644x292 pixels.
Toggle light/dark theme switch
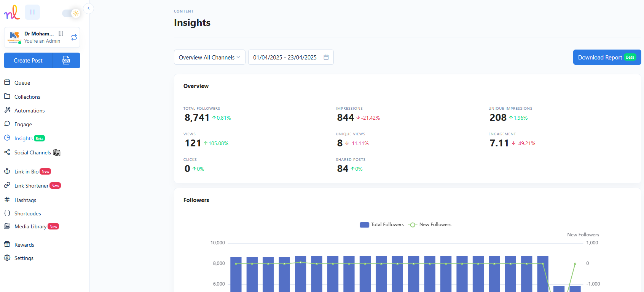tap(71, 13)
